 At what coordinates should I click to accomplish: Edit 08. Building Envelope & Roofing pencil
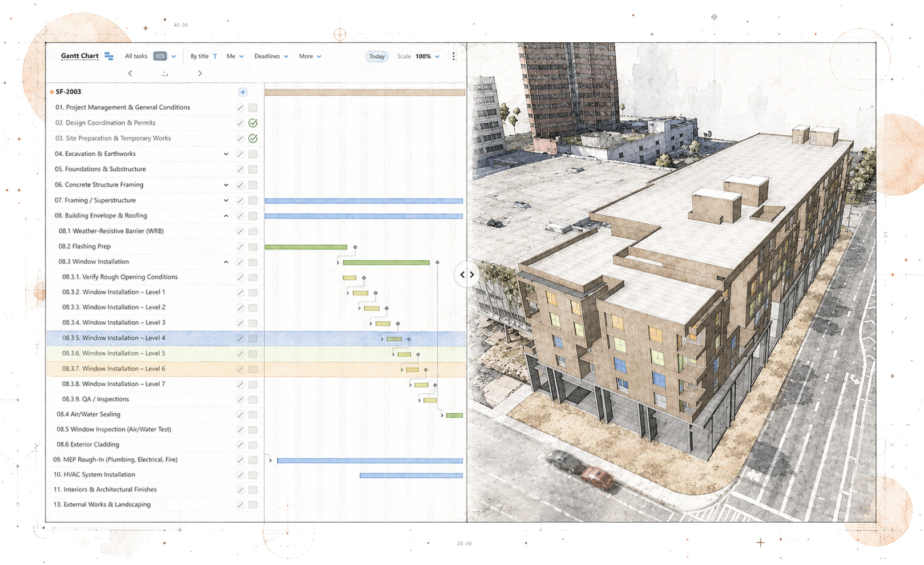click(240, 216)
